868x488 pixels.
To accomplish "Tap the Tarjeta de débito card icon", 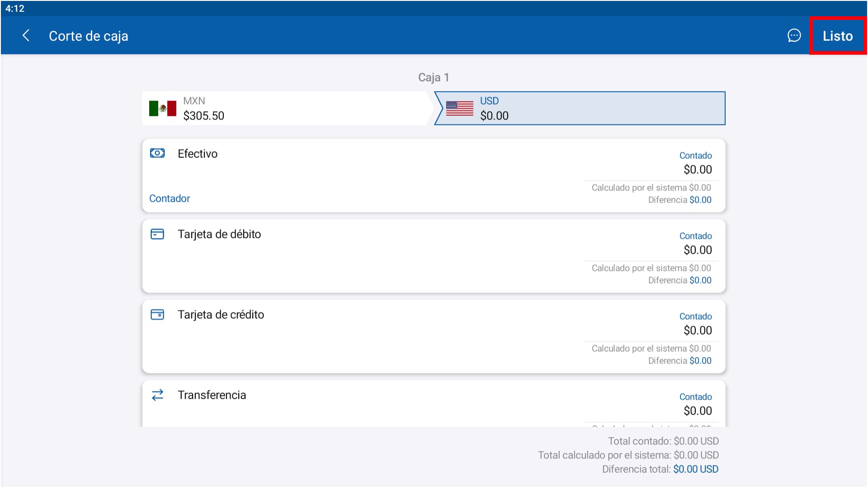I will tap(157, 234).
